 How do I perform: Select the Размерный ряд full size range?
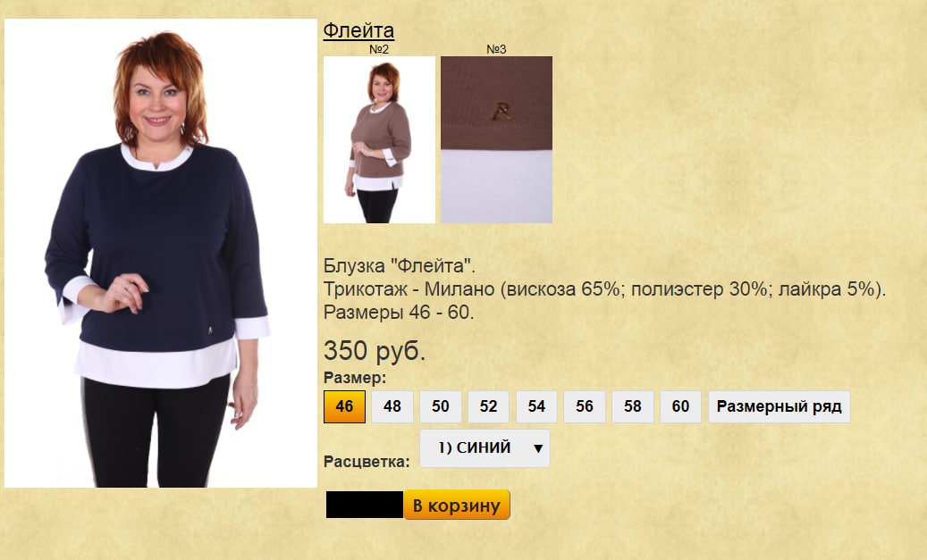pos(780,406)
